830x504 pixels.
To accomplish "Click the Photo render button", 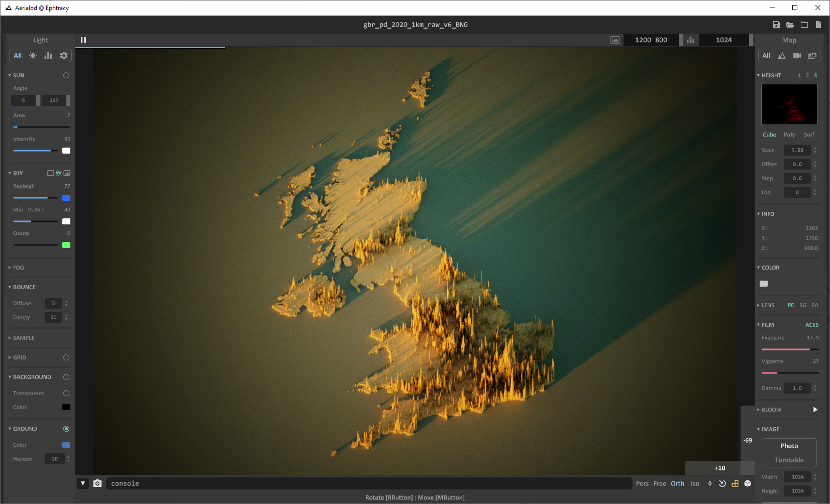I will (789, 446).
